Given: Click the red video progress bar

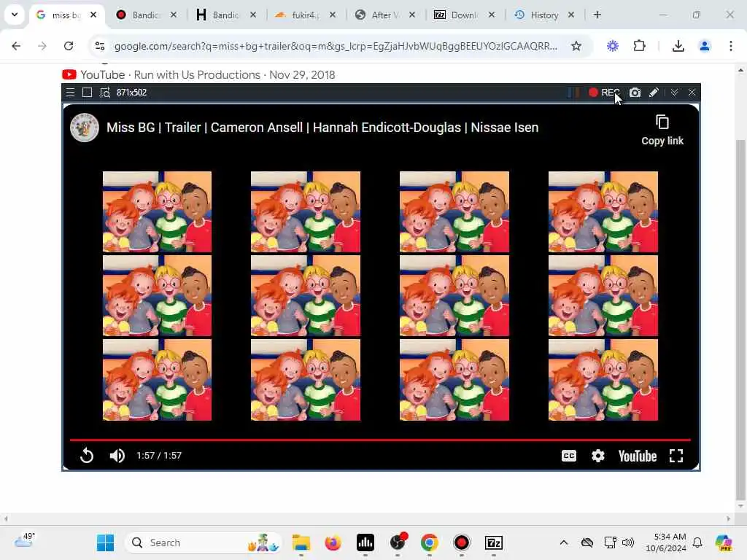Looking at the screenshot, I should pyautogui.click(x=380, y=440).
